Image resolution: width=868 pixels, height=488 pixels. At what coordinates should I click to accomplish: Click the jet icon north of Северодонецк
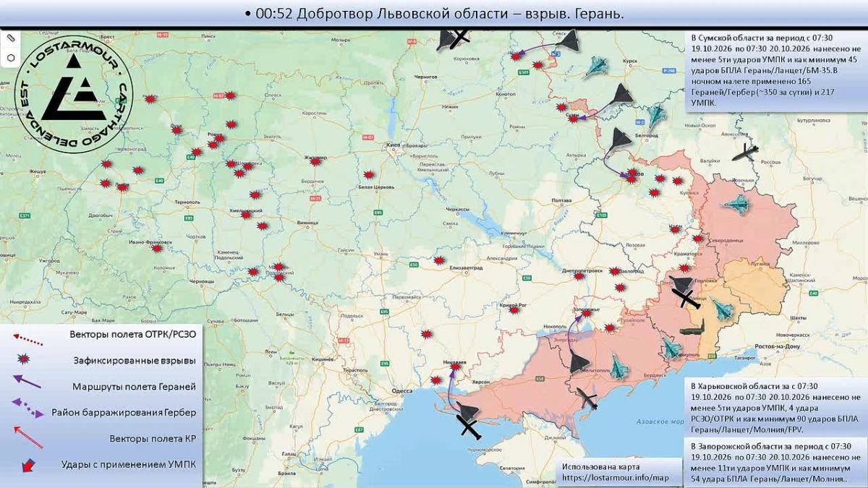(x=738, y=205)
